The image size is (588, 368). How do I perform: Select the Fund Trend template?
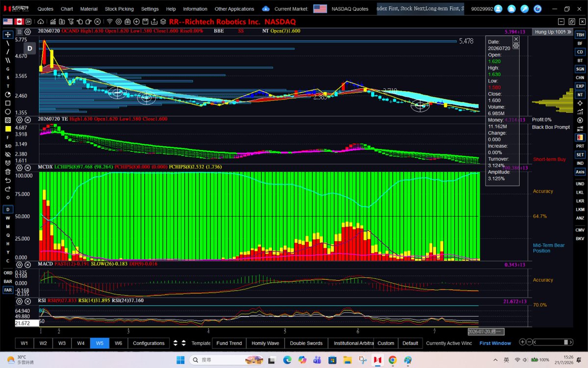click(229, 343)
